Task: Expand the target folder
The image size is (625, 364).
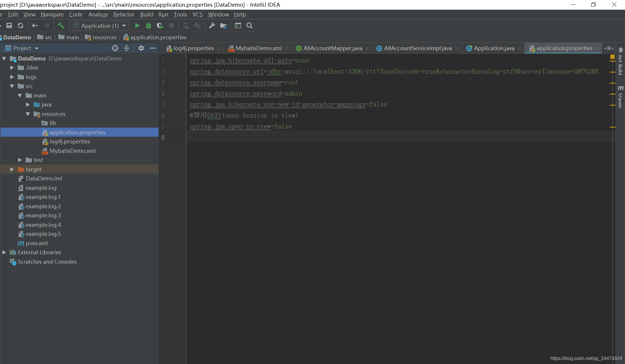Action: tap(12, 170)
